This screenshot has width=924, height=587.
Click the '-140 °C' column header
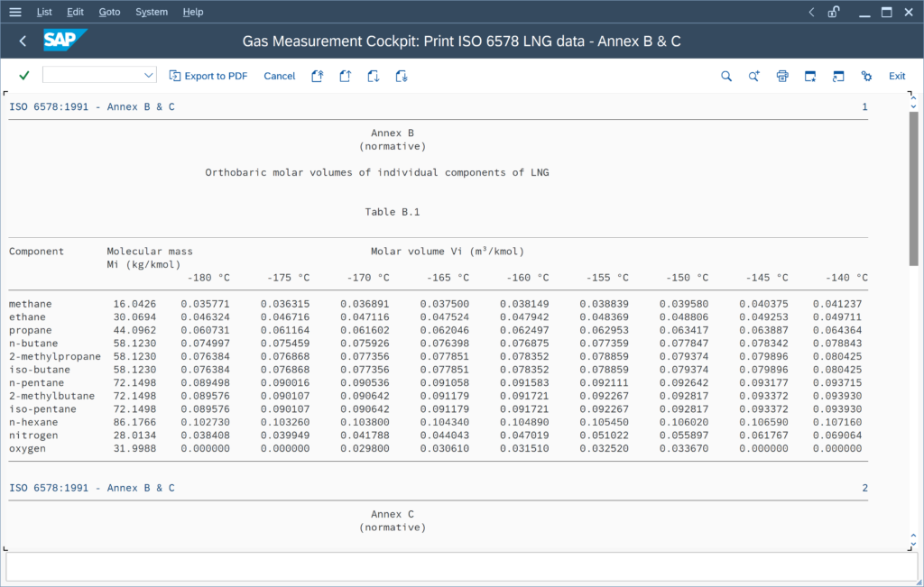(x=846, y=278)
